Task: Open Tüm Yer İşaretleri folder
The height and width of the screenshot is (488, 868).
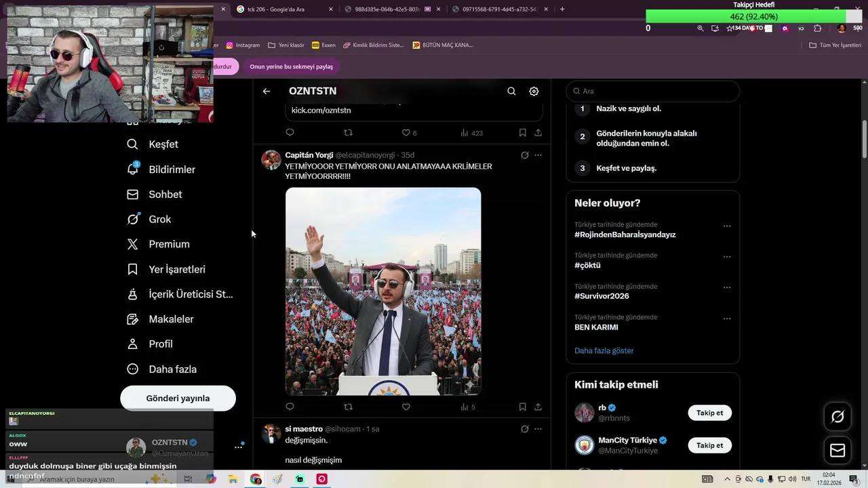Action: point(835,45)
